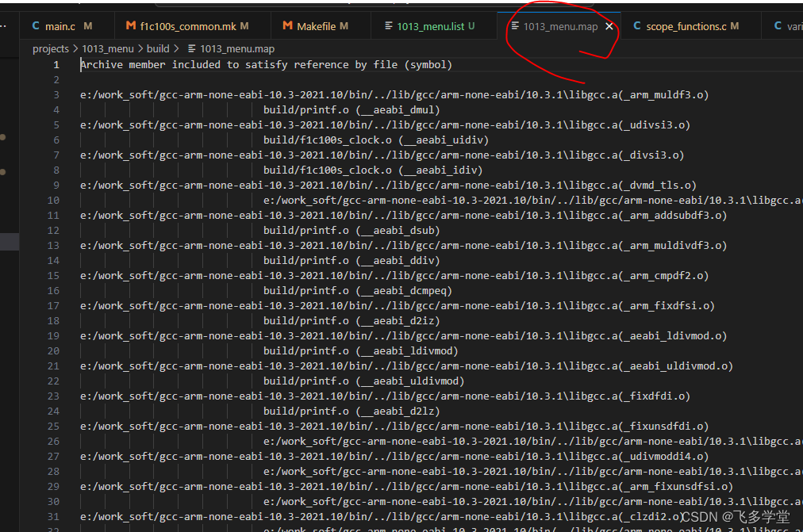Click the Makefile icon on the Makefile tab
This screenshot has height=532, width=803.
pos(287,26)
